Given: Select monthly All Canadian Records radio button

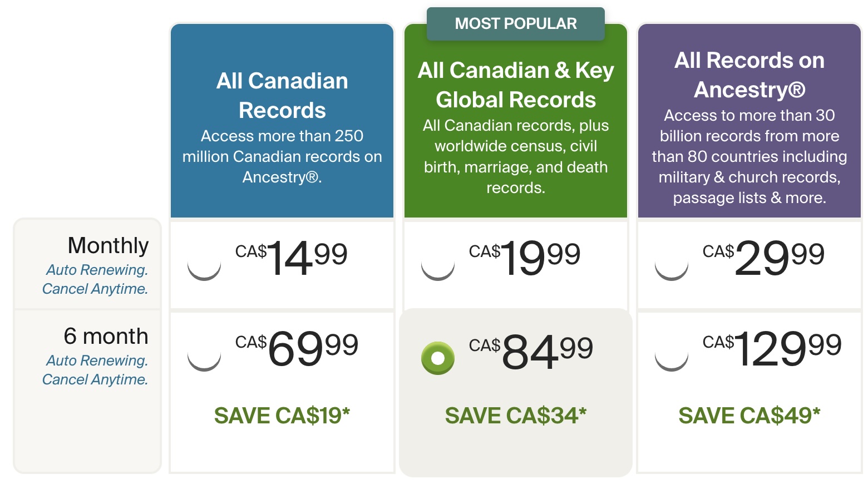Looking at the screenshot, I should pos(204,264).
